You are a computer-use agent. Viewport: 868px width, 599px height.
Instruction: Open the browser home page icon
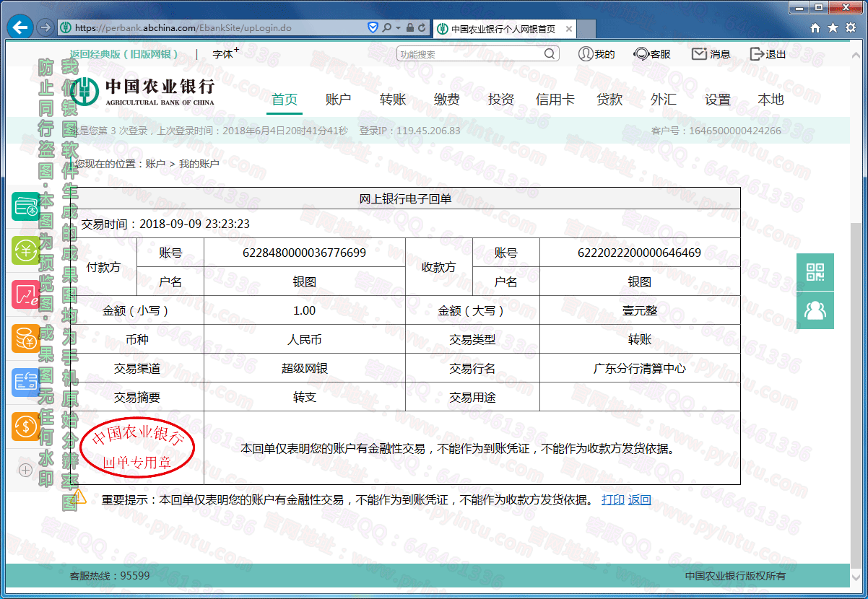tap(815, 27)
